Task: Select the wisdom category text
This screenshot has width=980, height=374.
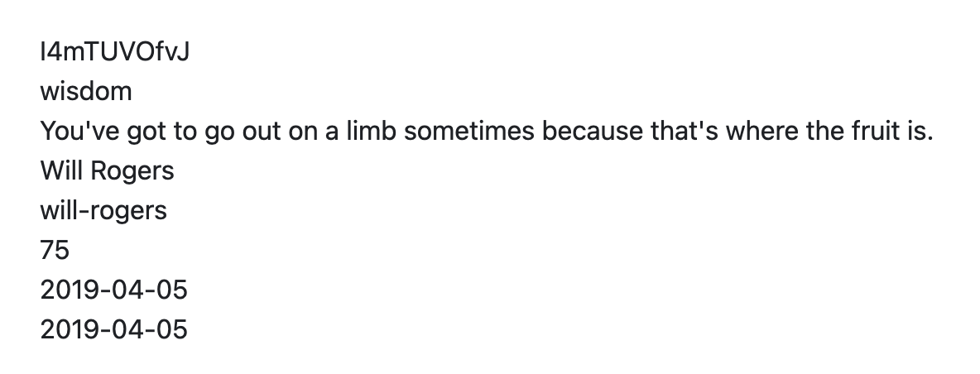Action: click(x=86, y=92)
